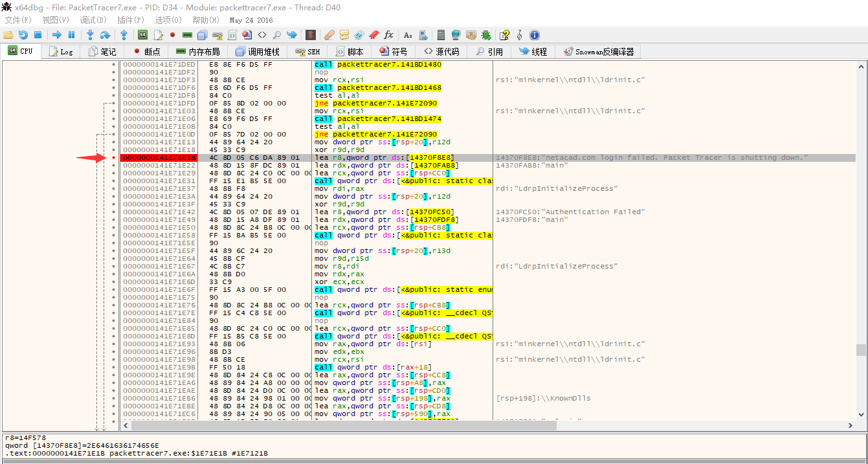
Task: Toggle breakpoint bullet beside address 0000000141E71E22
Action: coord(114,166)
